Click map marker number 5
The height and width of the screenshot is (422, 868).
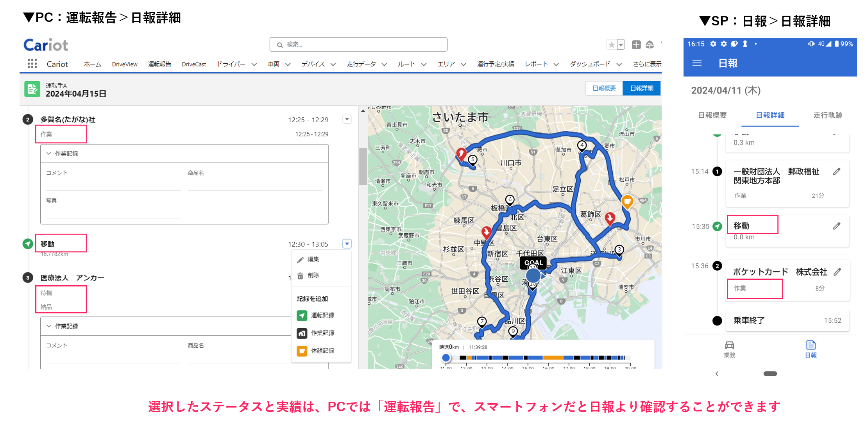click(473, 160)
